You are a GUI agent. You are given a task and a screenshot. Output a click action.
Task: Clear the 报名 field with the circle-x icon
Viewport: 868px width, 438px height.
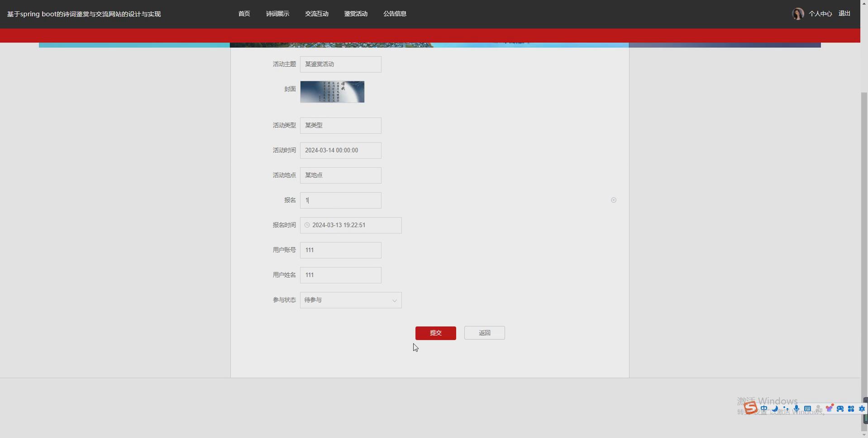point(614,200)
